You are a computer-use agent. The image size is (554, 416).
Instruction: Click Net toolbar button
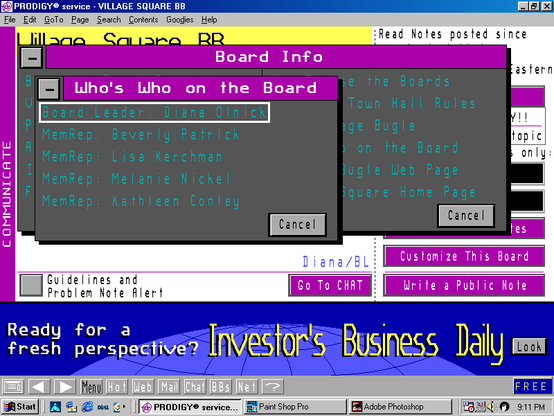click(x=247, y=387)
